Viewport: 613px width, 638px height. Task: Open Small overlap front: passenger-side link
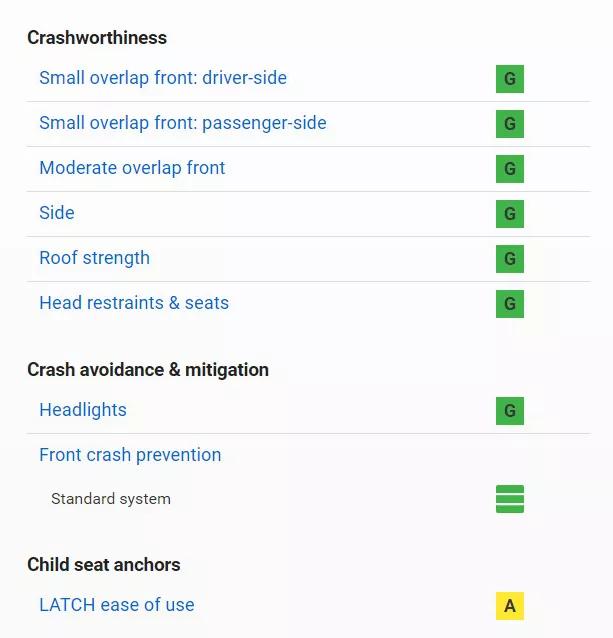(x=182, y=123)
